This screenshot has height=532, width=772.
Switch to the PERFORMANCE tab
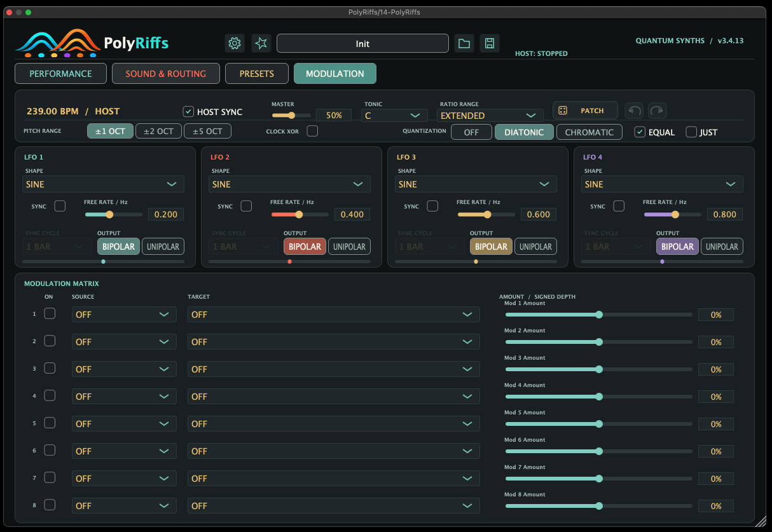(x=60, y=74)
